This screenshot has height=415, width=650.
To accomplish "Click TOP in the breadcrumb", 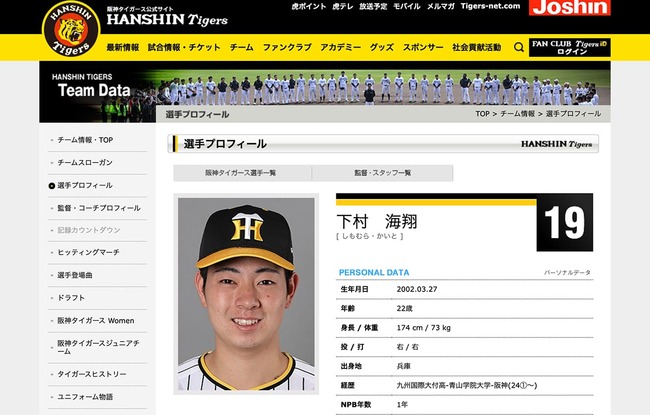I will (482, 114).
